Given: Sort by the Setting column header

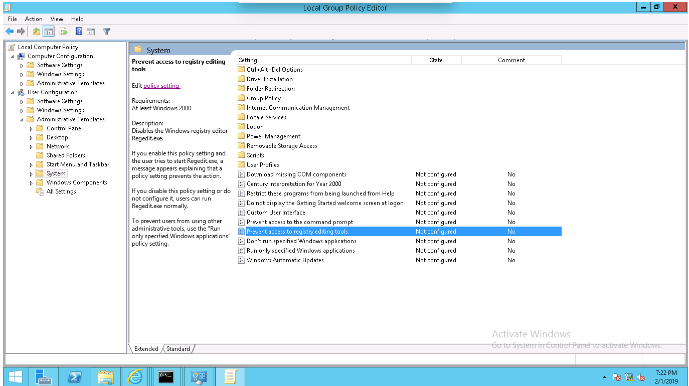Looking at the screenshot, I should click(323, 60).
